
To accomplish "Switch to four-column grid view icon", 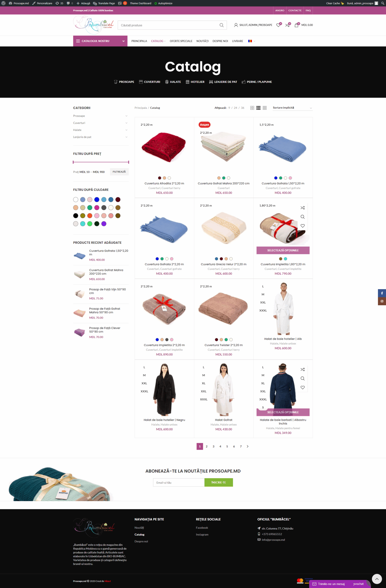I will [x=265, y=108].
